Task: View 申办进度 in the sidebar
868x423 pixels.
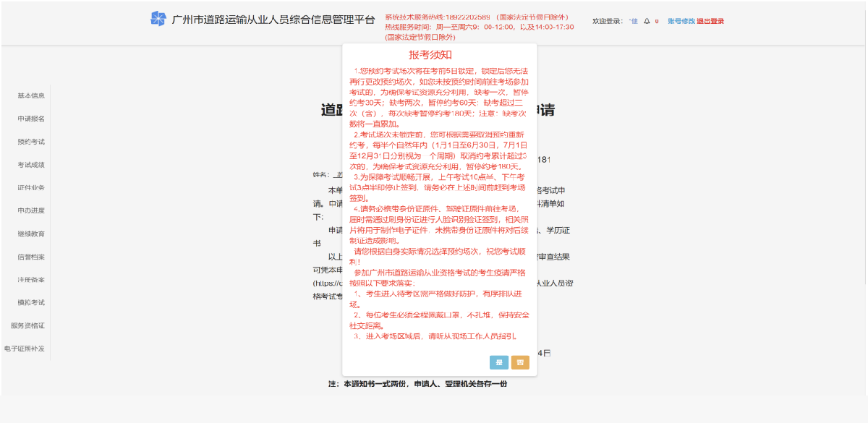Action: point(31,210)
